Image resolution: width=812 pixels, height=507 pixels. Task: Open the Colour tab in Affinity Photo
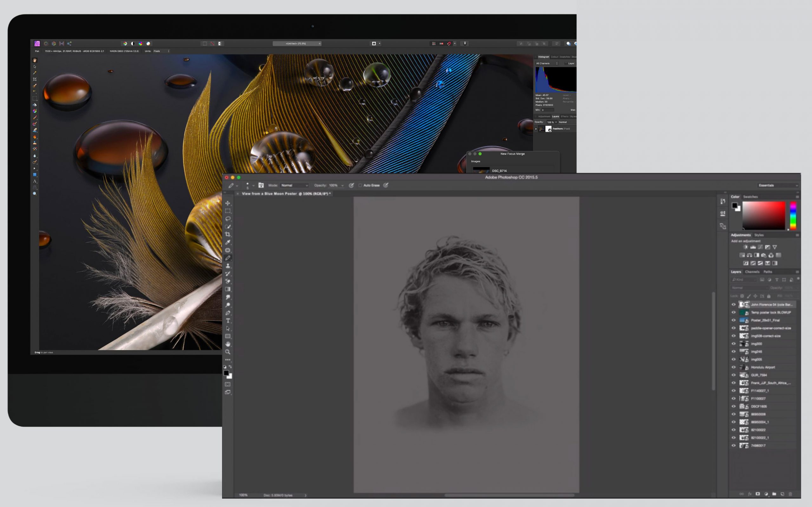pos(554,57)
